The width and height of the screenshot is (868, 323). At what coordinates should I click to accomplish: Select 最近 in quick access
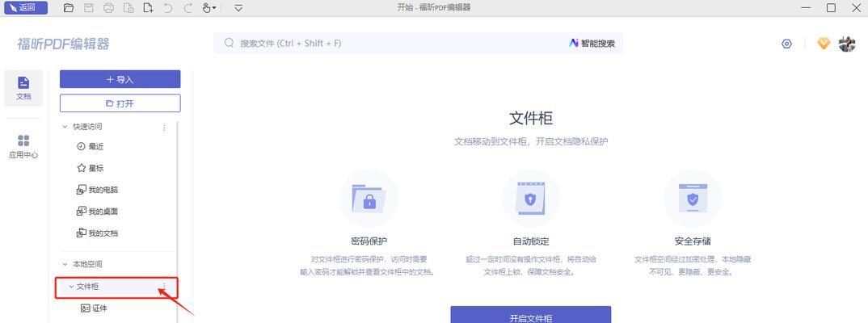tap(90, 147)
